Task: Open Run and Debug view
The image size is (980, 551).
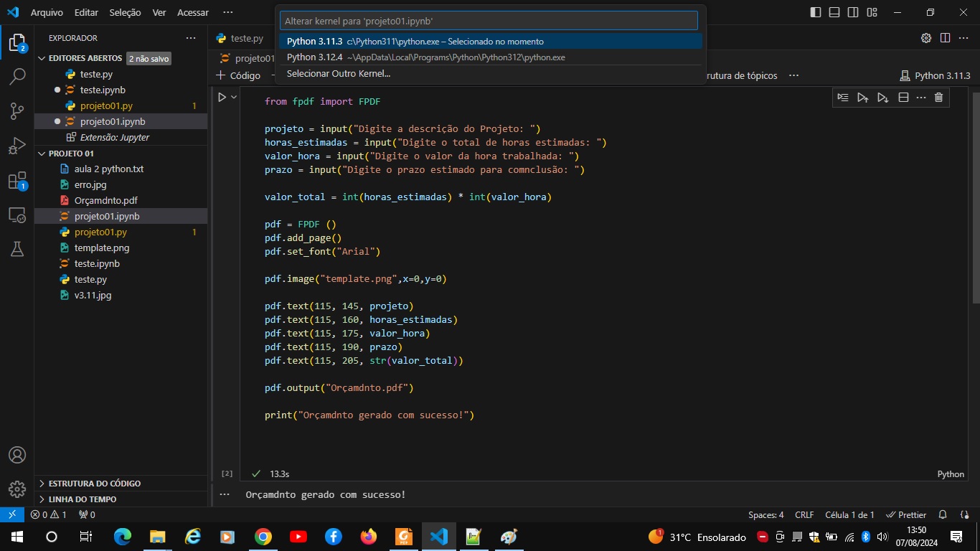Action: click(17, 146)
